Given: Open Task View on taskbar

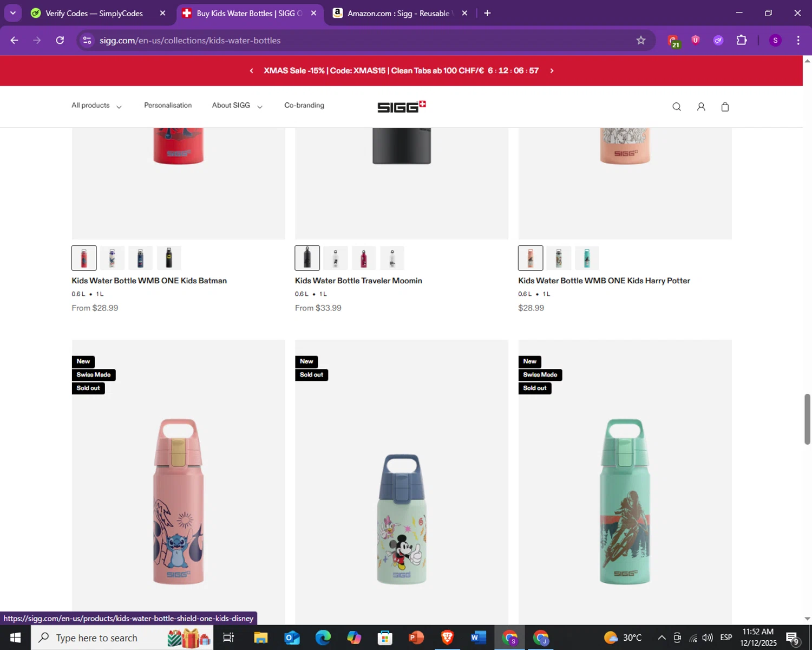Looking at the screenshot, I should 228,638.
